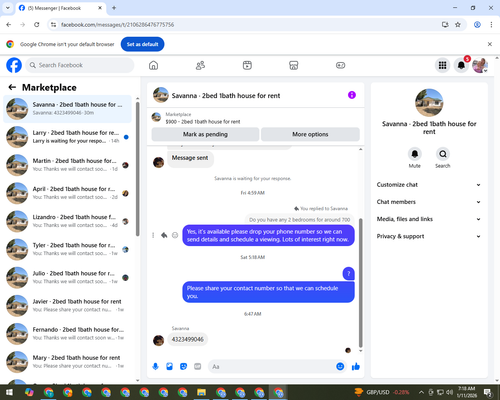The width and height of the screenshot is (500, 400).
Task: Open Lizandro conversation in list
Action: (67, 221)
